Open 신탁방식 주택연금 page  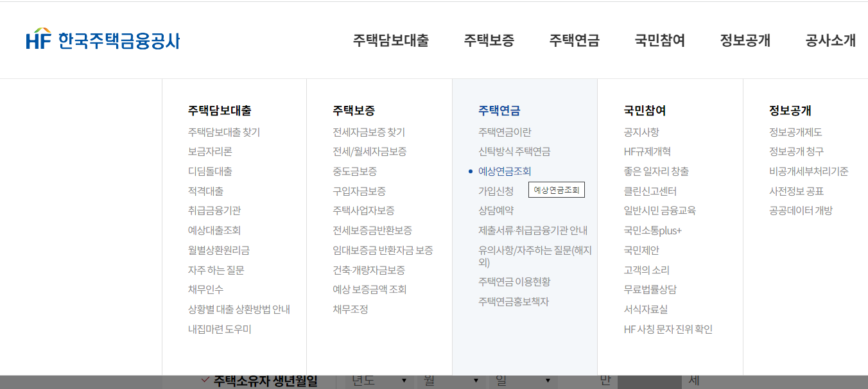pyautogui.click(x=514, y=151)
